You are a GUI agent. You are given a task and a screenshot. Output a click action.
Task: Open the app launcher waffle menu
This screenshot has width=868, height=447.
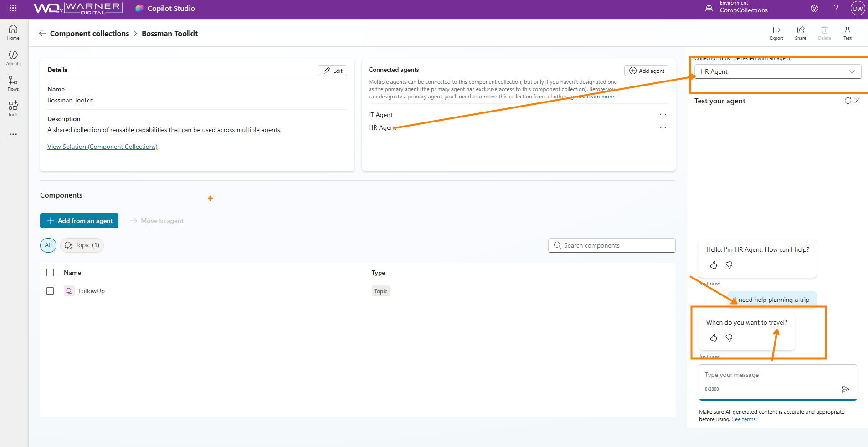tap(13, 8)
